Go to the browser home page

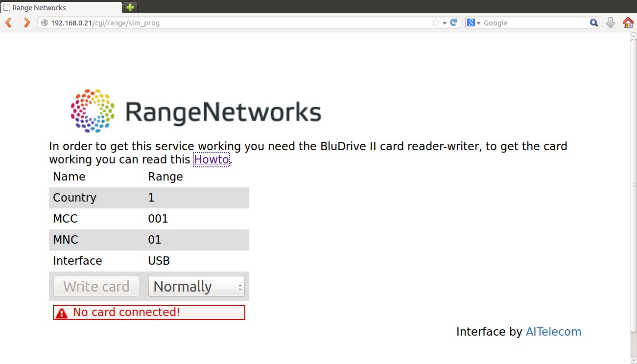point(628,23)
